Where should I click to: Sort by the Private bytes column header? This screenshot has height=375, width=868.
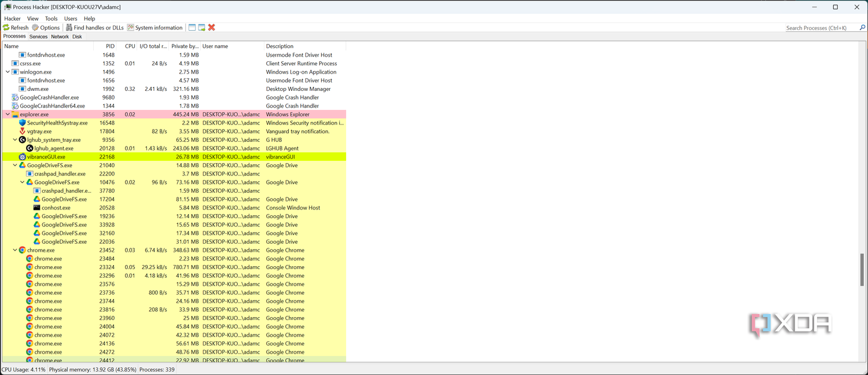185,46
